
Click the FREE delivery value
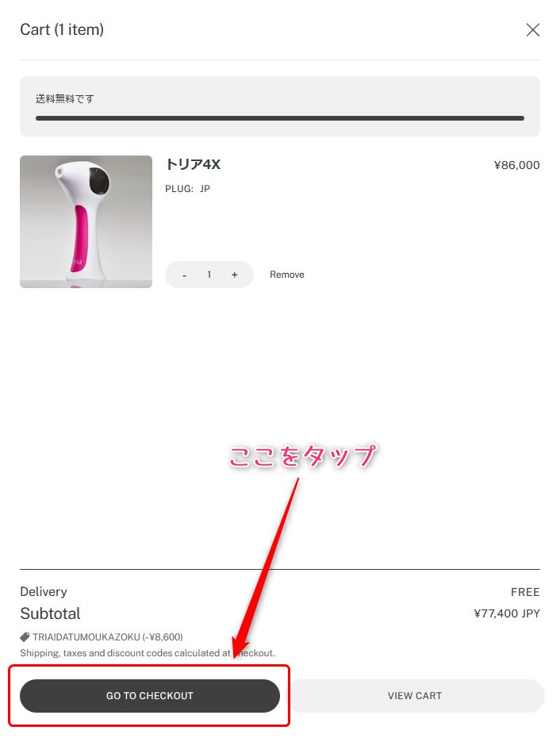525,592
